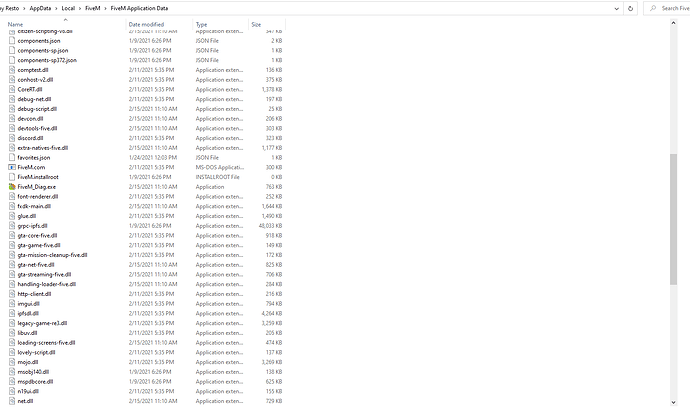The height and width of the screenshot is (416, 690).
Task: Click the scrollbar up arrow
Action: pyautogui.click(x=673, y=23)
